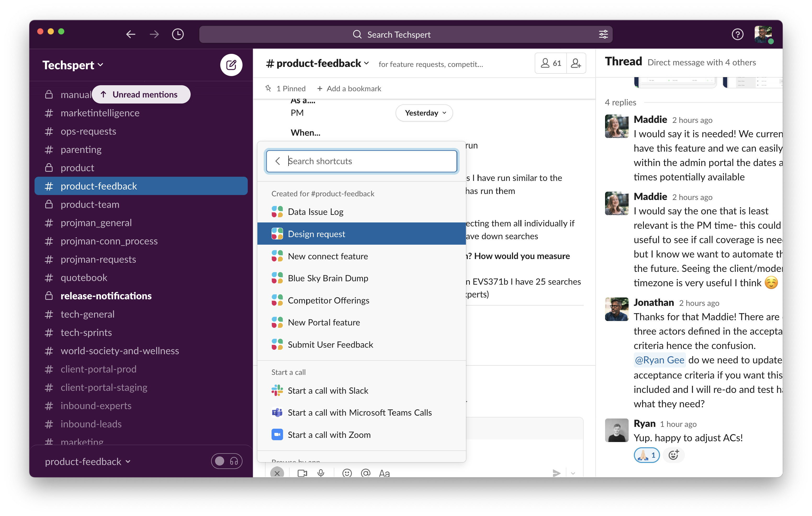812x516 pixels.
Task: Insert a mention with the @ icon
Action: (365, 473)
